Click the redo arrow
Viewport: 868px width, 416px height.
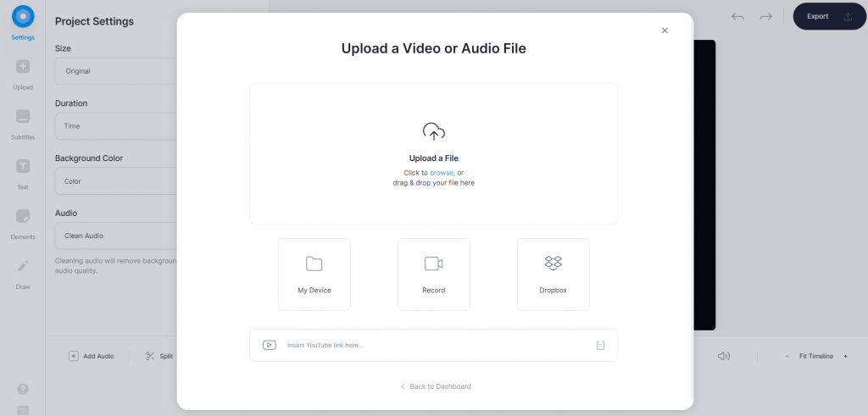point(765,17)
